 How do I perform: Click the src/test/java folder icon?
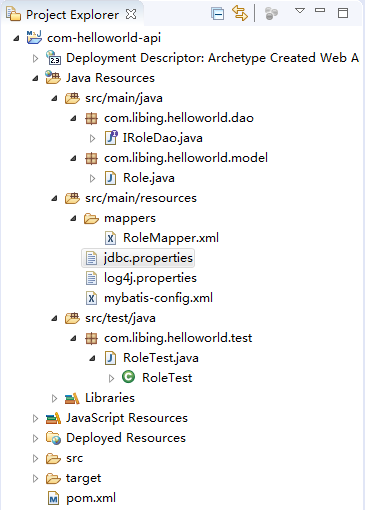(x=72, y=318)
